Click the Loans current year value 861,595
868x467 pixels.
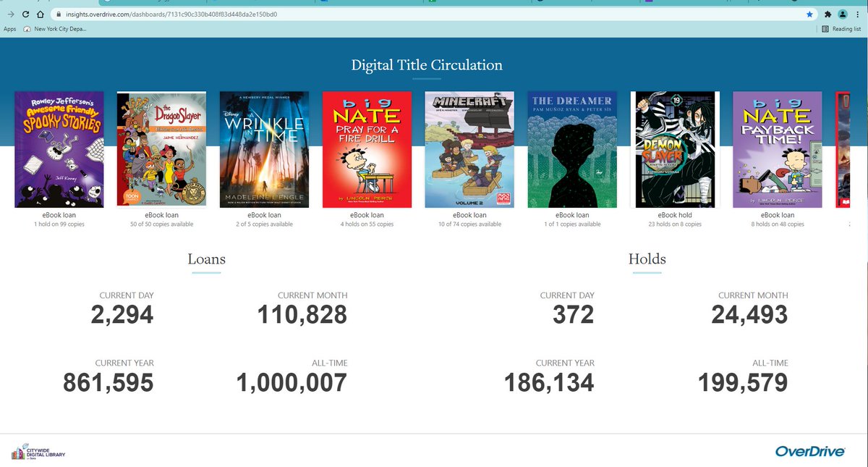pyautogui.click(x=109, y=382)
